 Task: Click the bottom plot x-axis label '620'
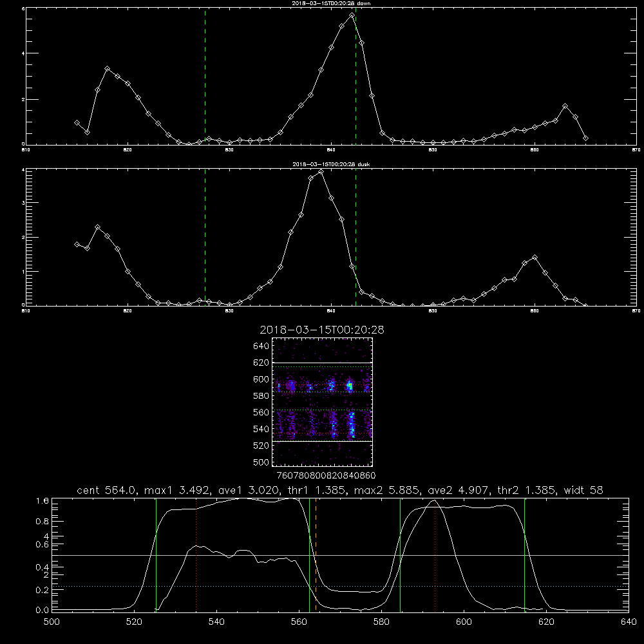coord(546,622)
